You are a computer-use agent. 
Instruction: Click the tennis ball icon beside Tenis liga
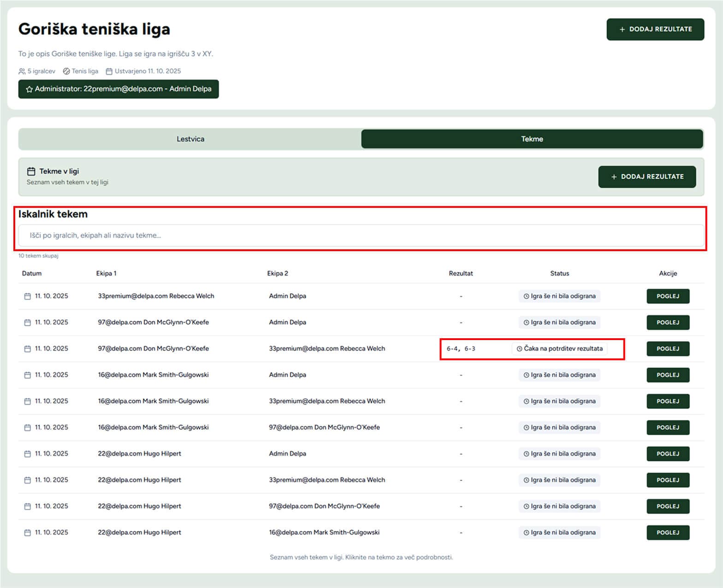coord(66,71)
